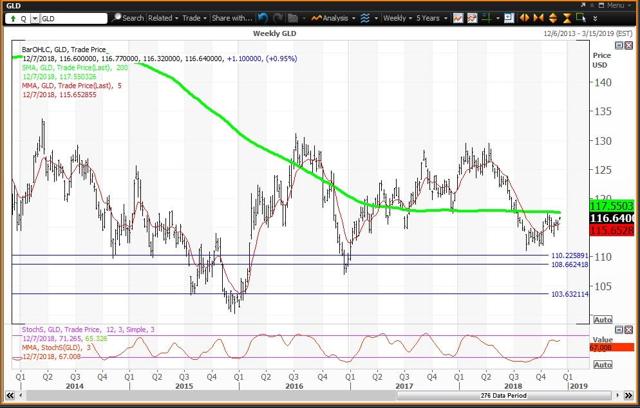The width and height of the screenshot is (640, 408).
Task: Click the 103.632114 level label
Action: [x=570, y=294]
